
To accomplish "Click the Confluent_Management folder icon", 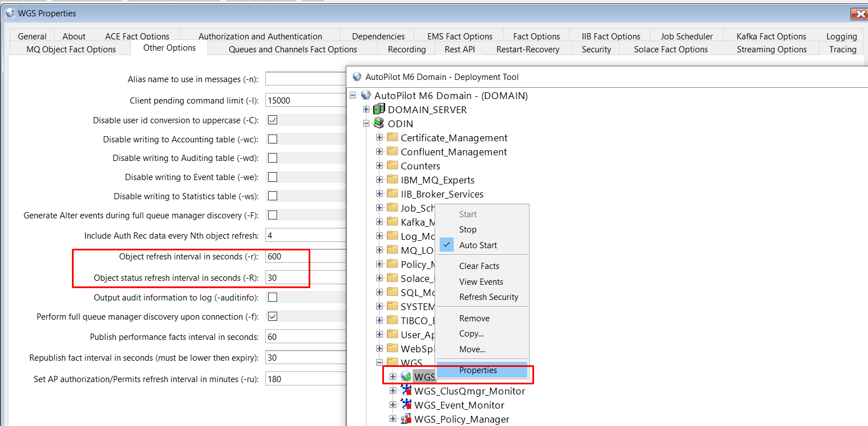I will click(392, 151).
